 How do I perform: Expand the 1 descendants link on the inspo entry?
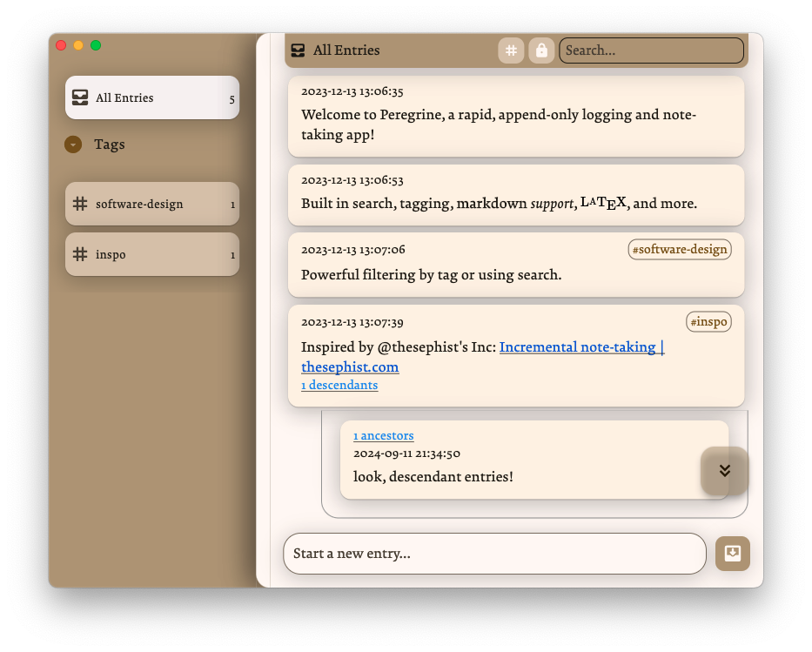(339, 385)
